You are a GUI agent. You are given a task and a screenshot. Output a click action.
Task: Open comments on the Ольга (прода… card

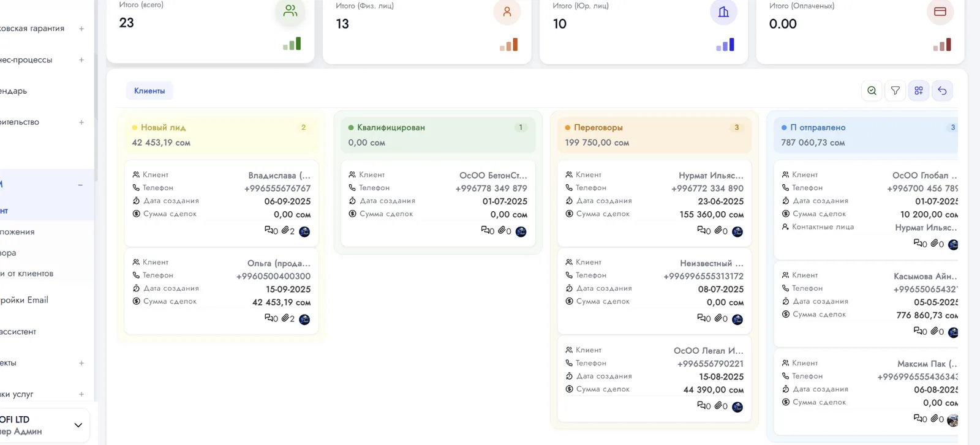271,318
